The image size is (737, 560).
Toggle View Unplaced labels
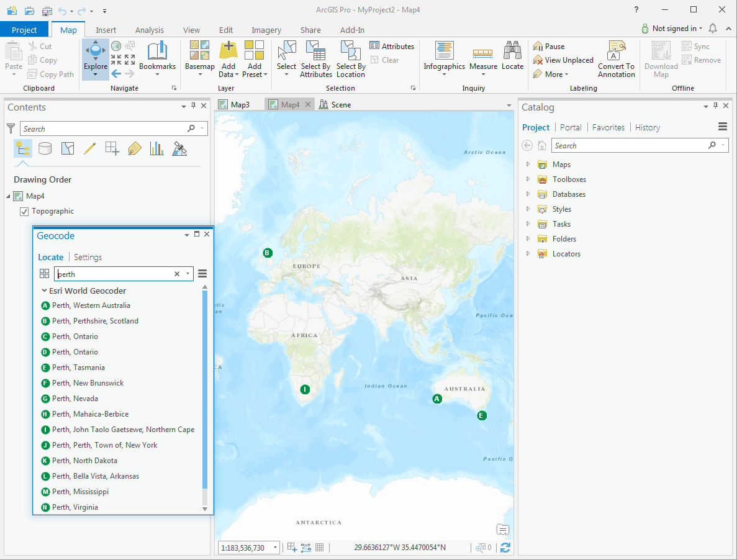[563, 60]
